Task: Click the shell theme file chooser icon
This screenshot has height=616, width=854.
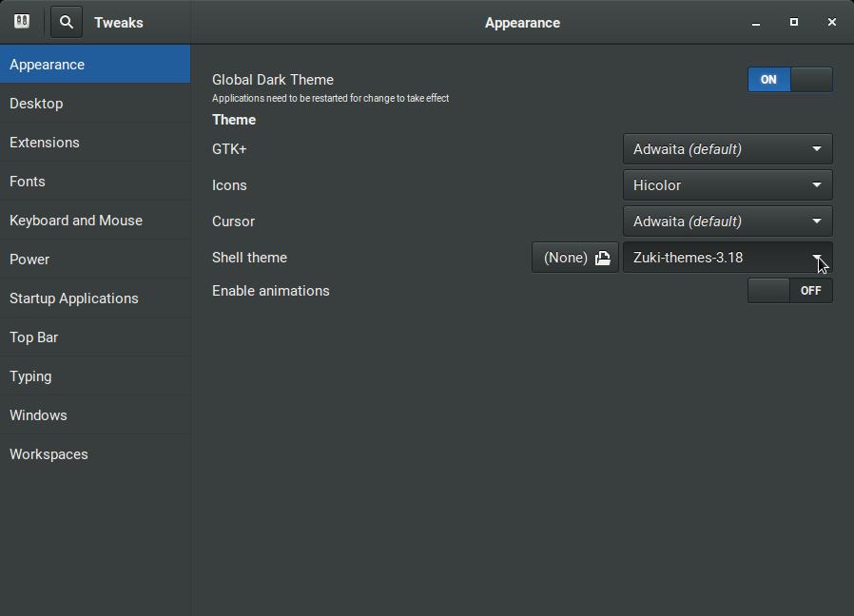Action: (602, 258)
